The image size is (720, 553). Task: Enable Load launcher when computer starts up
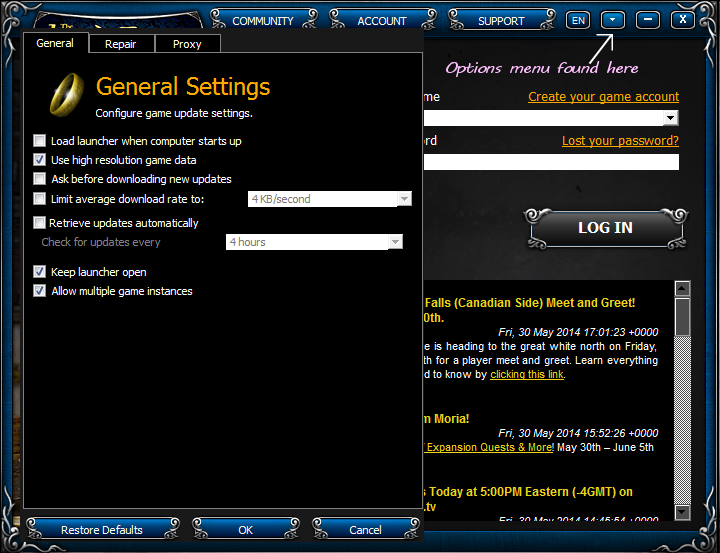pyautogui.click(x=39, y=141)
